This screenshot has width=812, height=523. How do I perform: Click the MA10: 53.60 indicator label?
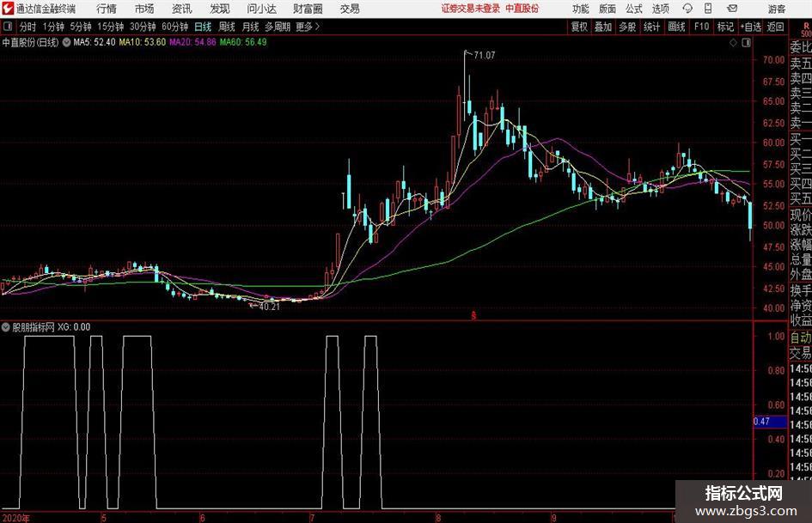(x=143, y=42)
